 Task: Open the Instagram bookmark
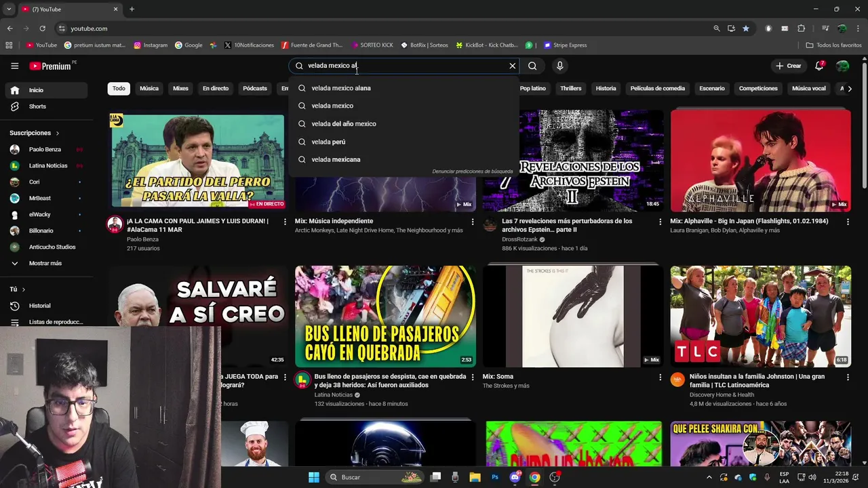[x=151, y=45]
